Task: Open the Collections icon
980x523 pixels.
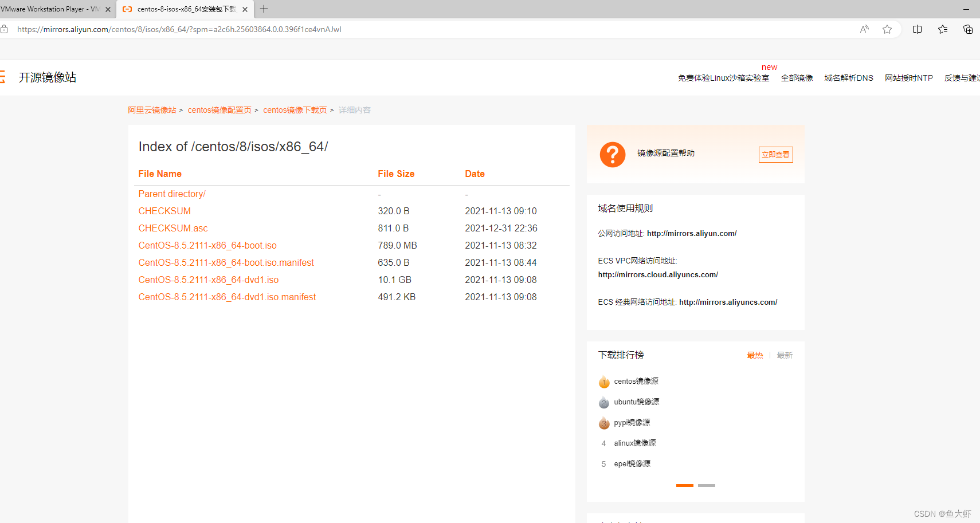Action: pyautogui.click(x=968, y=29)
